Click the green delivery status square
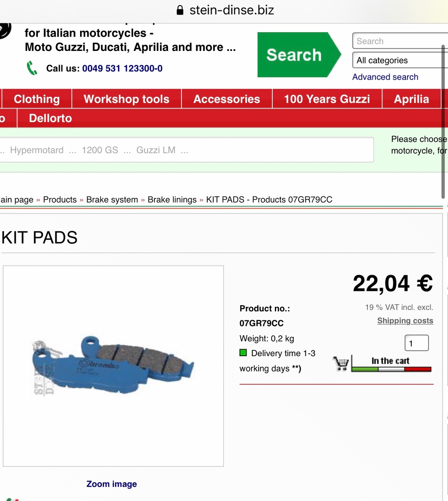The height and width of the screenshot is (501, 448). click(x=243, y=353)
